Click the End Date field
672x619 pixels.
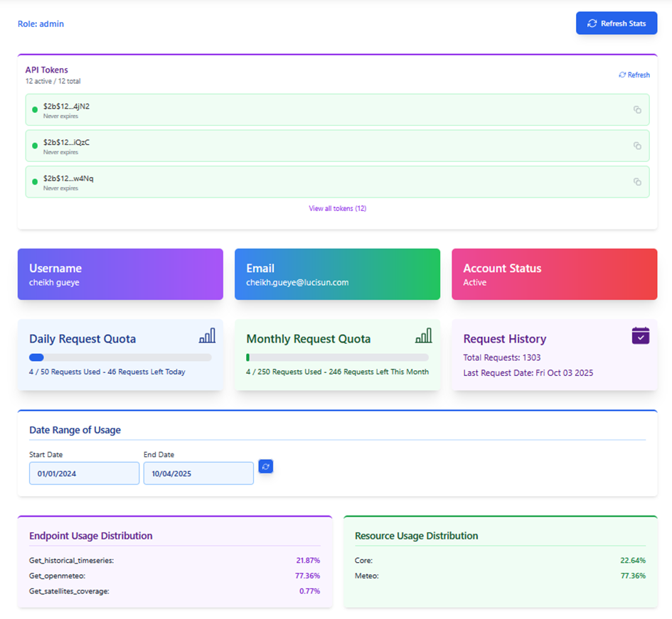pyautogui.click(x=198, y=473)
